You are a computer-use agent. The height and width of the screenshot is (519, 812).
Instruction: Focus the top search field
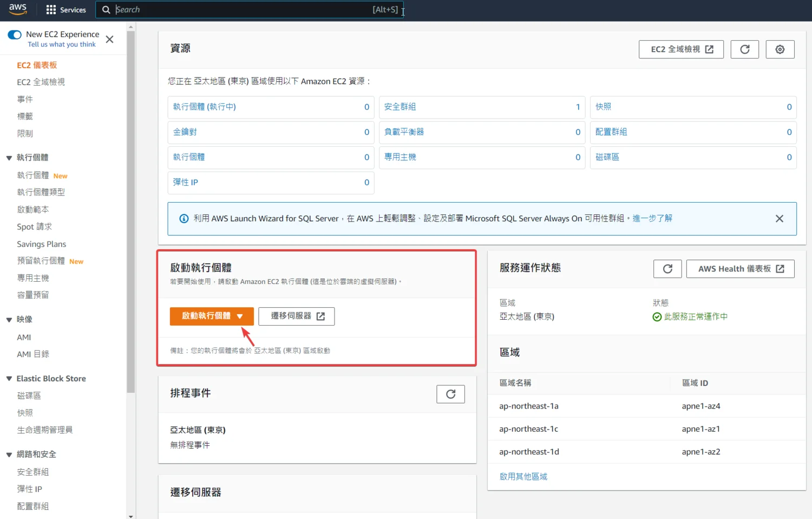249,10
